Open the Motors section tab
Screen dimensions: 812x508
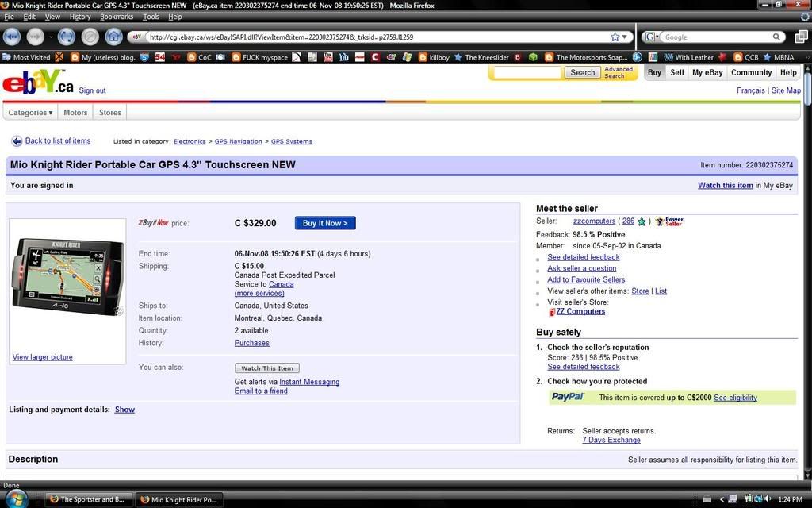tap(75, 113)
